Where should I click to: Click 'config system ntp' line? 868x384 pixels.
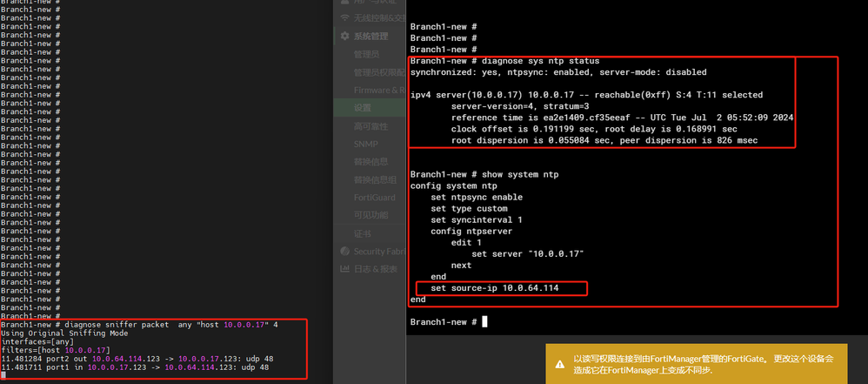pyautogui.click(x=454, y=185)
